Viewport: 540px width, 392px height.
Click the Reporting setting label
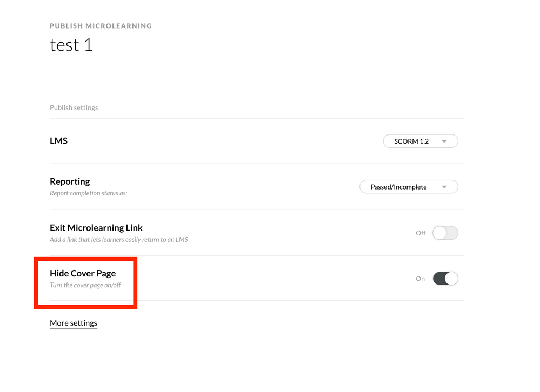click(70, 181)
